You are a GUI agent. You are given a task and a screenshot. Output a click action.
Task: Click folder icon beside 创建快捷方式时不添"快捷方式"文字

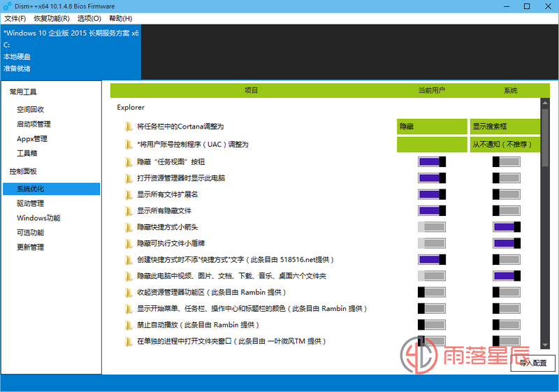(x=129, y=260)
